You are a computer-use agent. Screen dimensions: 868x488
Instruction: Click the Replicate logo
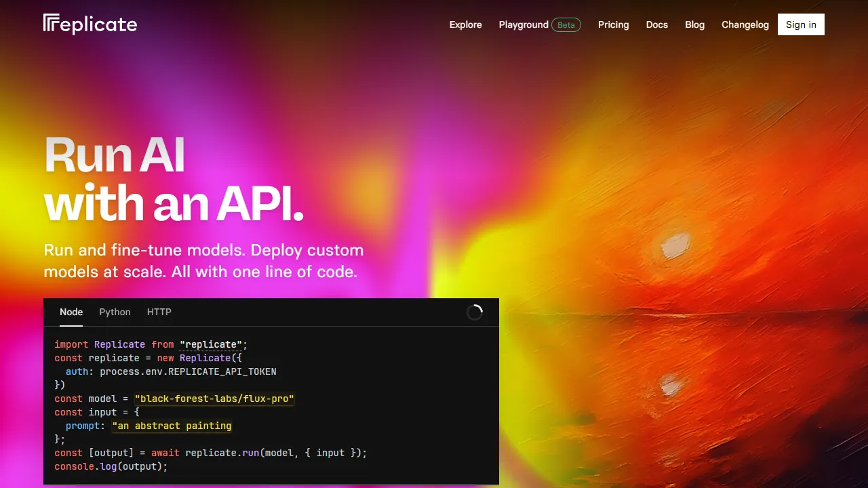tap(90, 24)
